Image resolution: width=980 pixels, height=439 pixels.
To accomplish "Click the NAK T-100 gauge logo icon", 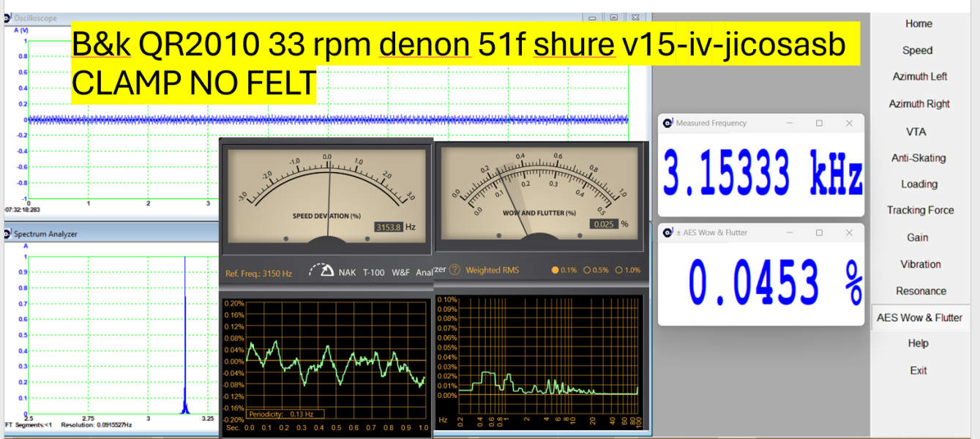I will 320,270.
